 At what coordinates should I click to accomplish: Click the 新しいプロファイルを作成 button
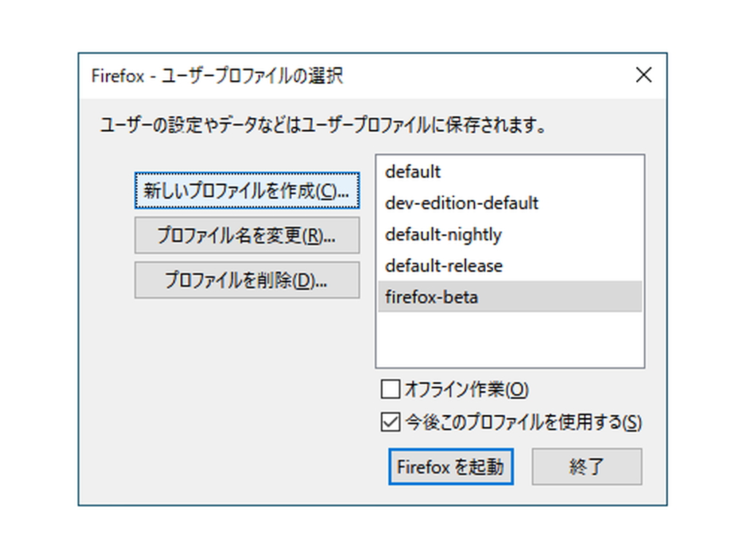click(x=247, y=190)
